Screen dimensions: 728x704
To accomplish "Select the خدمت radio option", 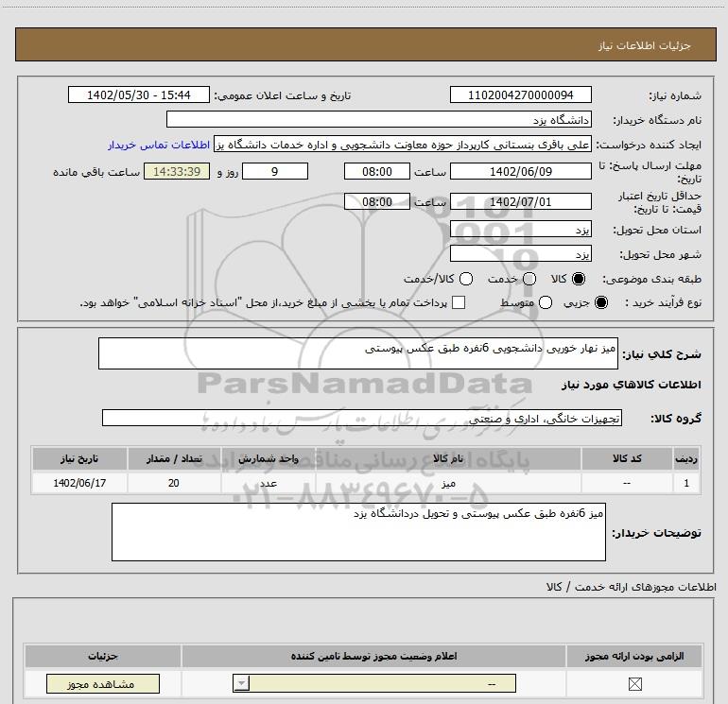I will click(529, 279).
